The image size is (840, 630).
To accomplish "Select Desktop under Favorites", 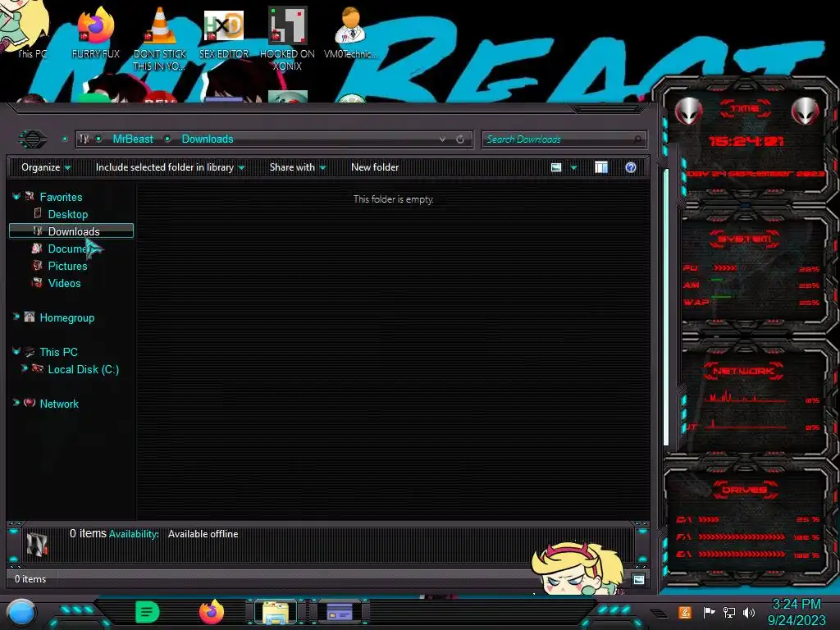I will tap(68, 214).
